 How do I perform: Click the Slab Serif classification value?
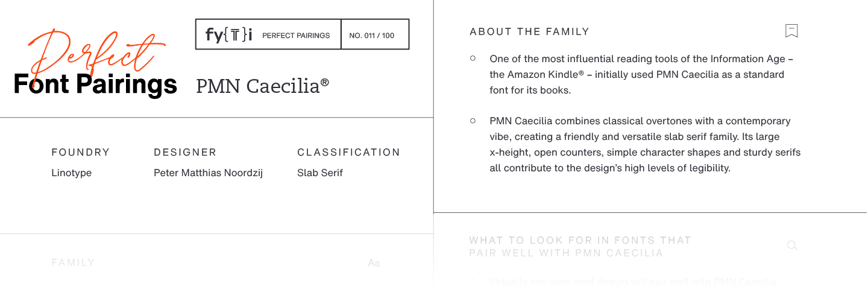point(320,173)
